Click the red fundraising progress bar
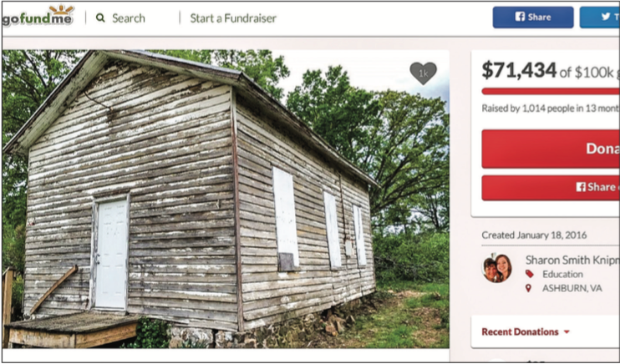 point(551,91)
